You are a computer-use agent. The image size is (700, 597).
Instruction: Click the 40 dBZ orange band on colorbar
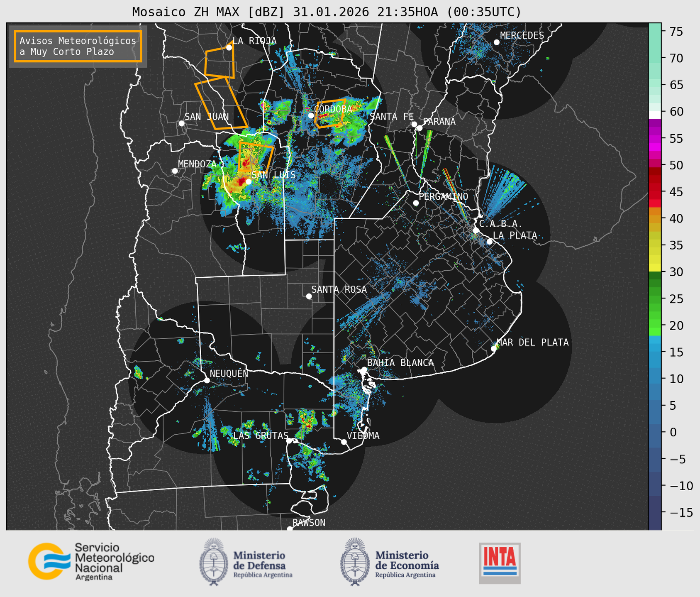tap(654, 218)
